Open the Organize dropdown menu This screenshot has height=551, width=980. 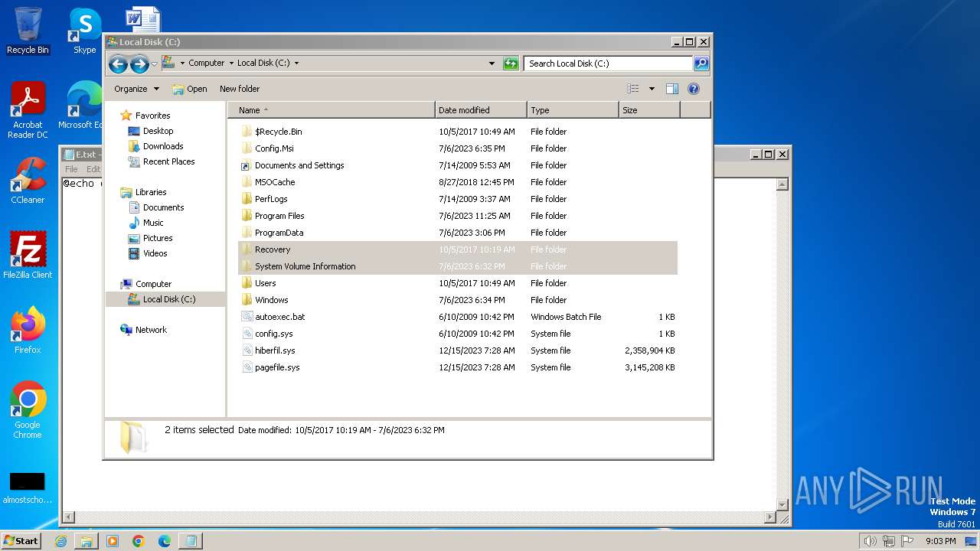136,89
